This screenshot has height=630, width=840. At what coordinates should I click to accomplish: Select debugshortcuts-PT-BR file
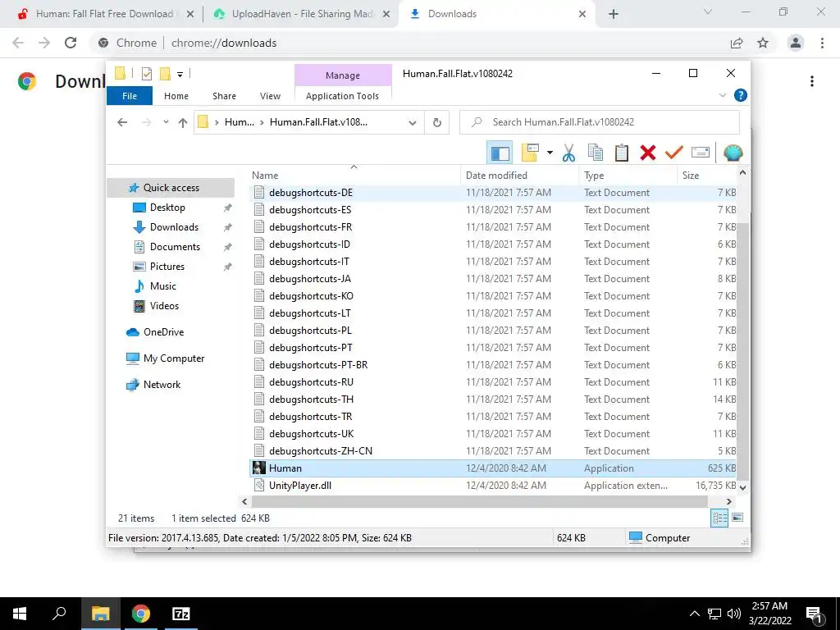click(493, 365)
